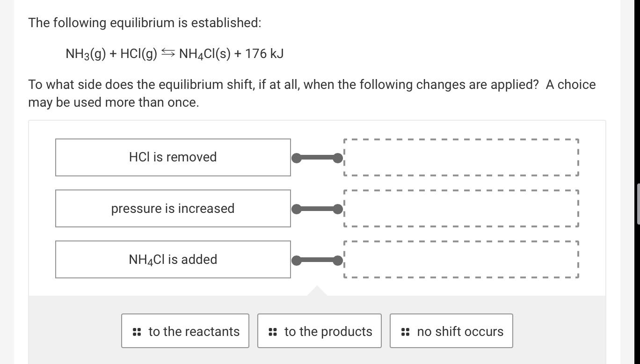The height and width of the screenshot is (364, 640).
Task: Select the 'to the products' answer chip
Action: coord(320,331)
